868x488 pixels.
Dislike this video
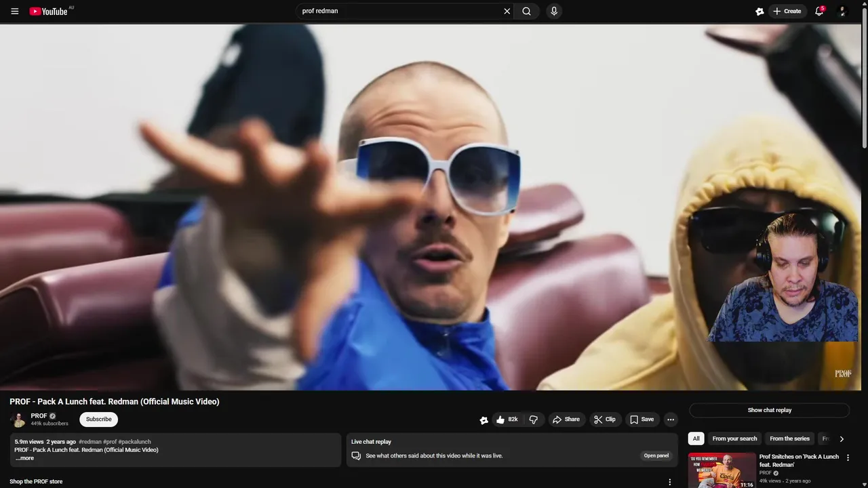[533, 420]
